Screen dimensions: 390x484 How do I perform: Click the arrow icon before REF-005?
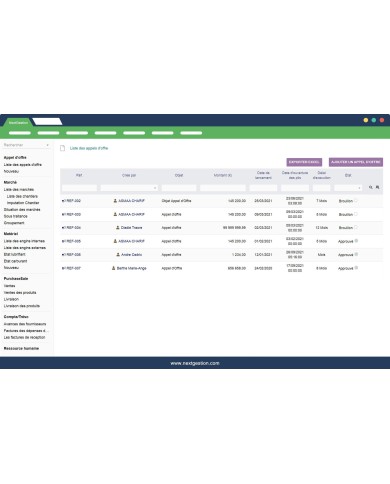63,241
